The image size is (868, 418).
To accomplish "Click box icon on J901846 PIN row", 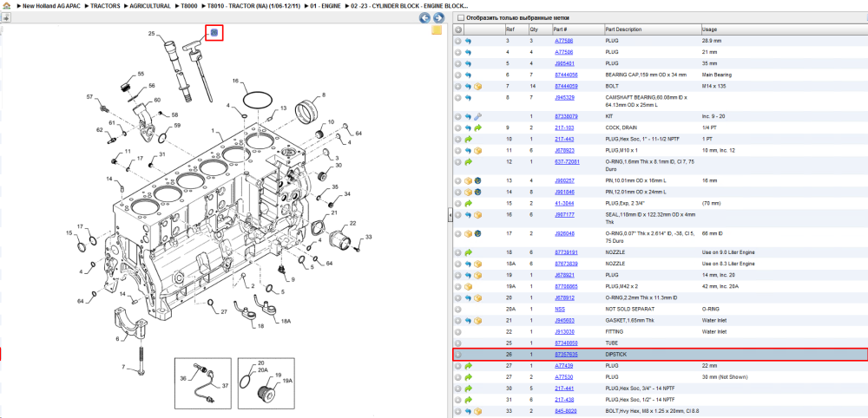I will tap(468, 192).
